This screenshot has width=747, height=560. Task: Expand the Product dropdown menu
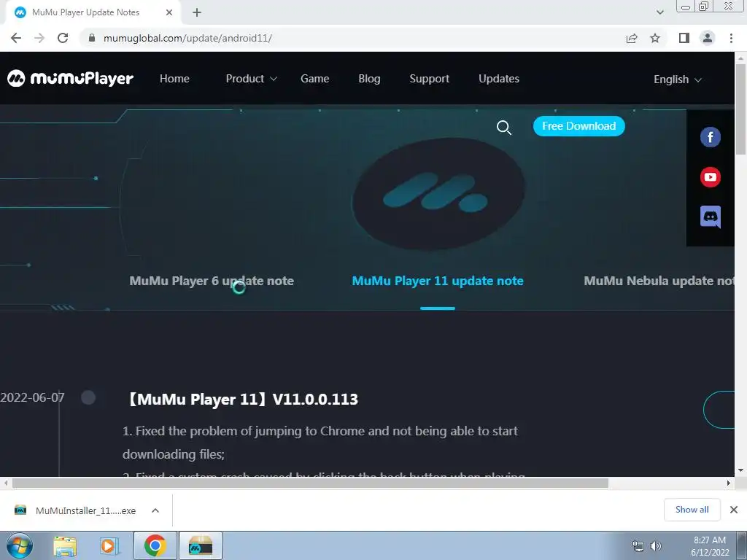(x=251, y=79)
